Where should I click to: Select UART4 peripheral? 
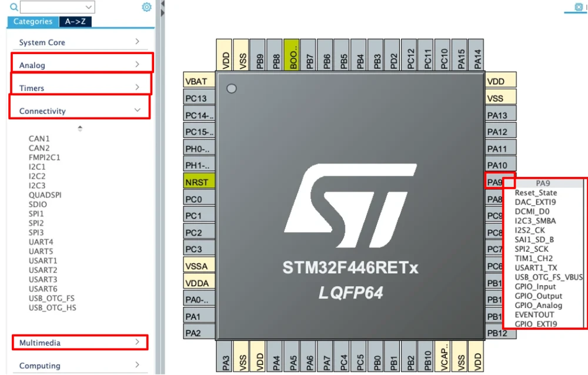pyautogui.click(x=41, y=242)
